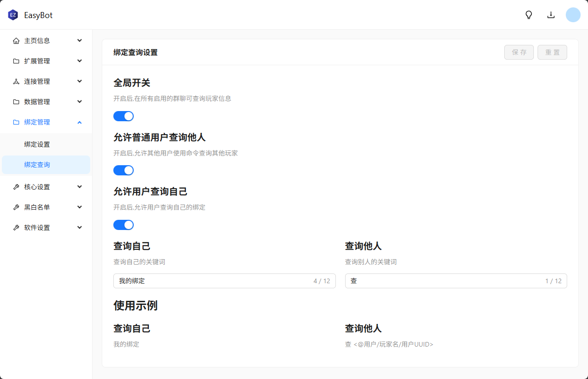The height and width of the screenshot is (379, 588).
Task: Open the 绑定设置 submenu item
Action: 37,144
